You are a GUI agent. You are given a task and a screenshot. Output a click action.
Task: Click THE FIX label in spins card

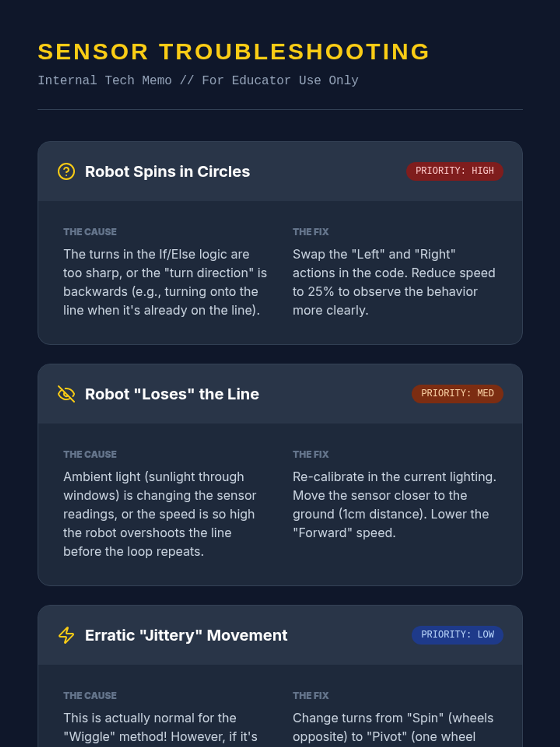pyautogui.click(x=311, y=232)
